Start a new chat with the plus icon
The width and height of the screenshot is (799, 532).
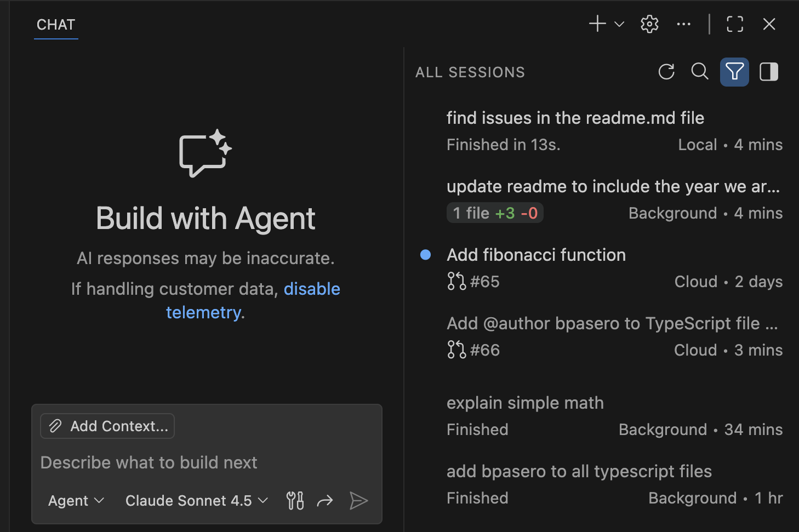tap(597, 24)
